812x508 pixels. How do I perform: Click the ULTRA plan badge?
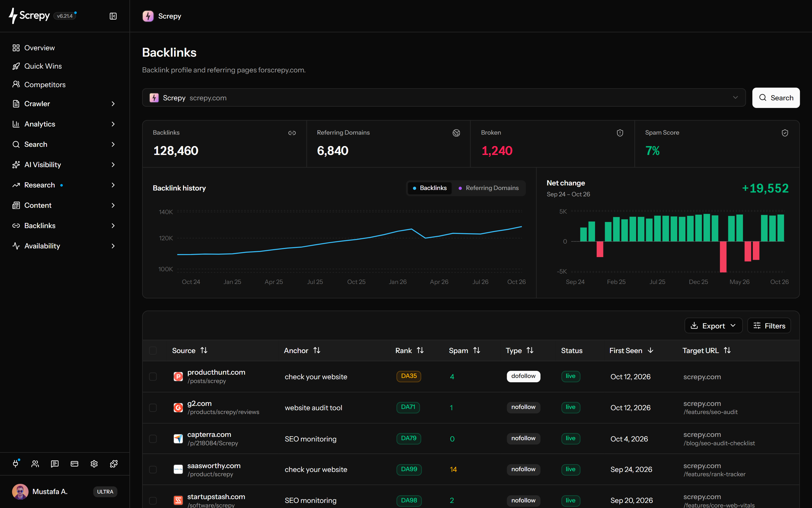click(105, 491)
